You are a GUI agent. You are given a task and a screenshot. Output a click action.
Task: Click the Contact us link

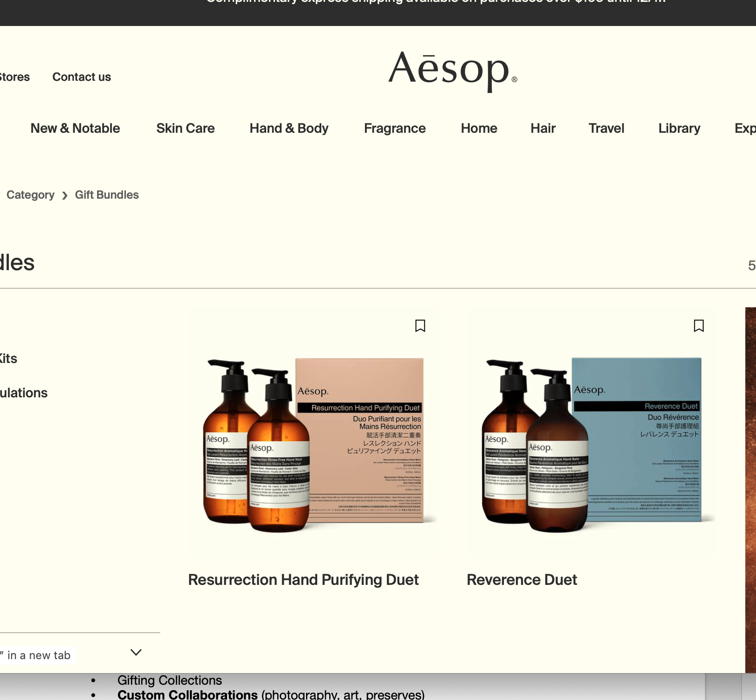coord(81,77)
